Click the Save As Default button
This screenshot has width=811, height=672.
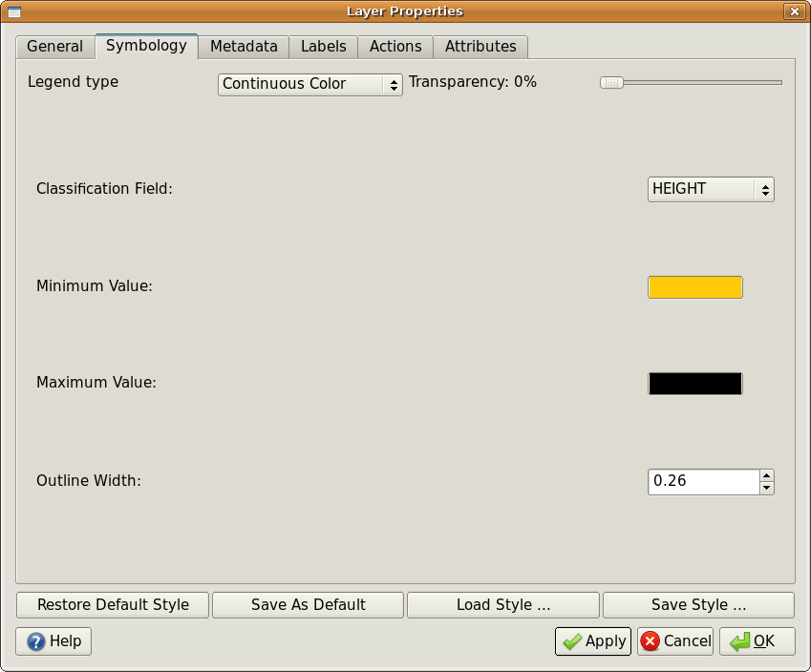click(307, 604)
